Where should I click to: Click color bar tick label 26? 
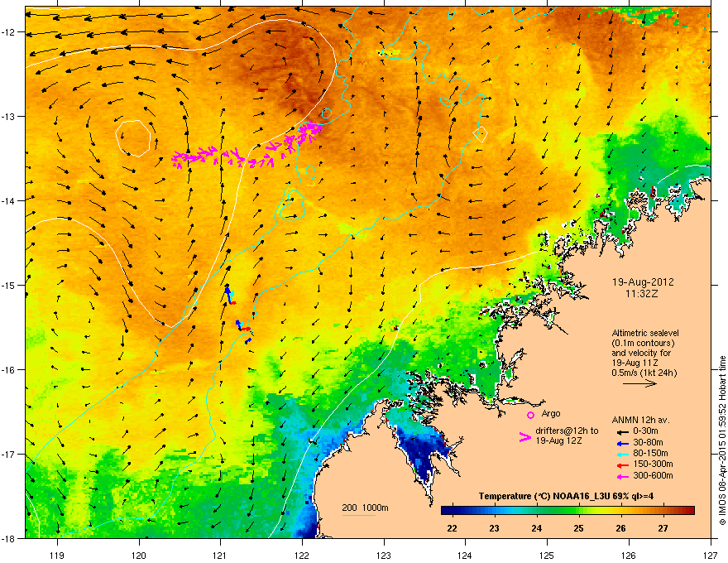(x=620, y=528)
